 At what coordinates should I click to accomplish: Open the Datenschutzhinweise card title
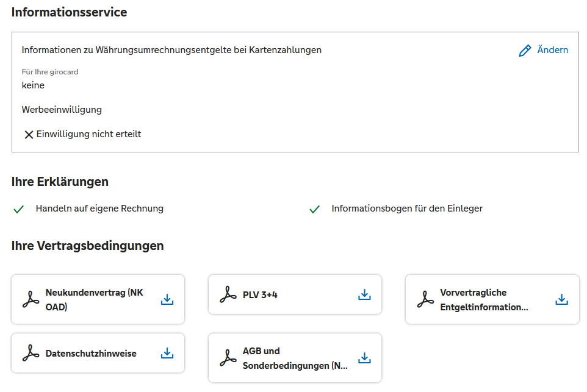pos(91,354)
